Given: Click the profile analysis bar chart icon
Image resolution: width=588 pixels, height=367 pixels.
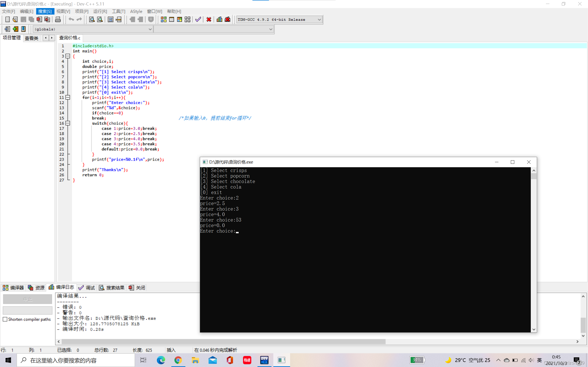Looking at the screenshot, I should [x=219, y=19].
